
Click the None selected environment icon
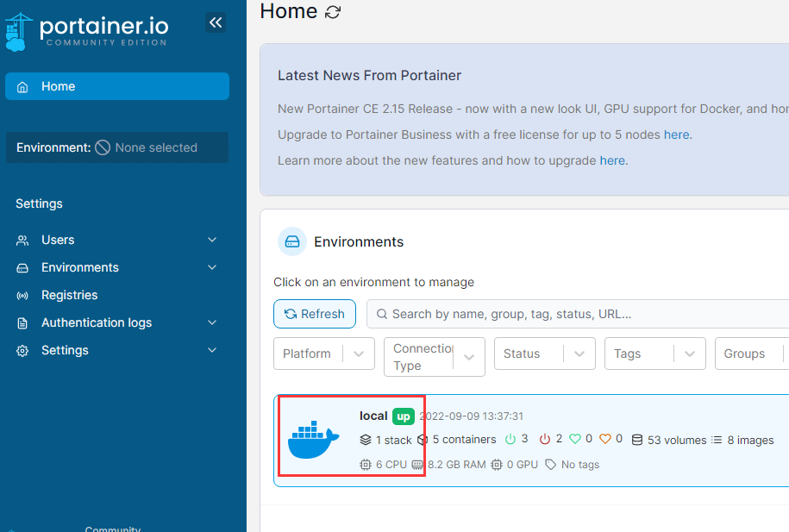pyautogui.click(x=103, y=148)
